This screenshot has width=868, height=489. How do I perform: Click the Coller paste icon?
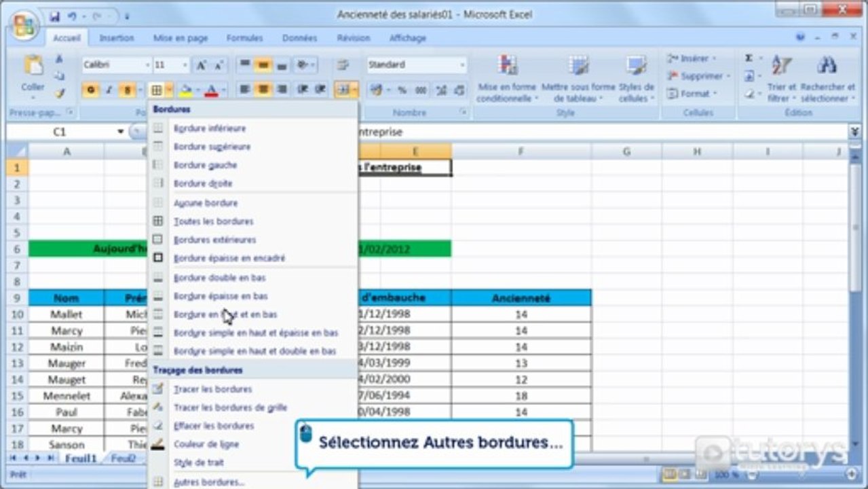(33, 67)
